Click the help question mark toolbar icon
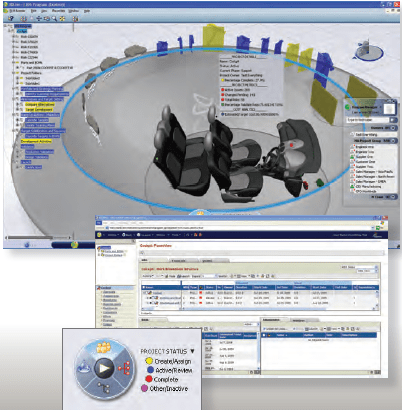 coord(11,19)
